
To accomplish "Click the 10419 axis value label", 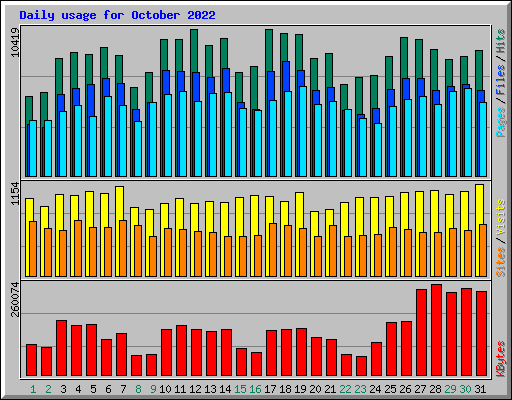I will click(15, 43).
